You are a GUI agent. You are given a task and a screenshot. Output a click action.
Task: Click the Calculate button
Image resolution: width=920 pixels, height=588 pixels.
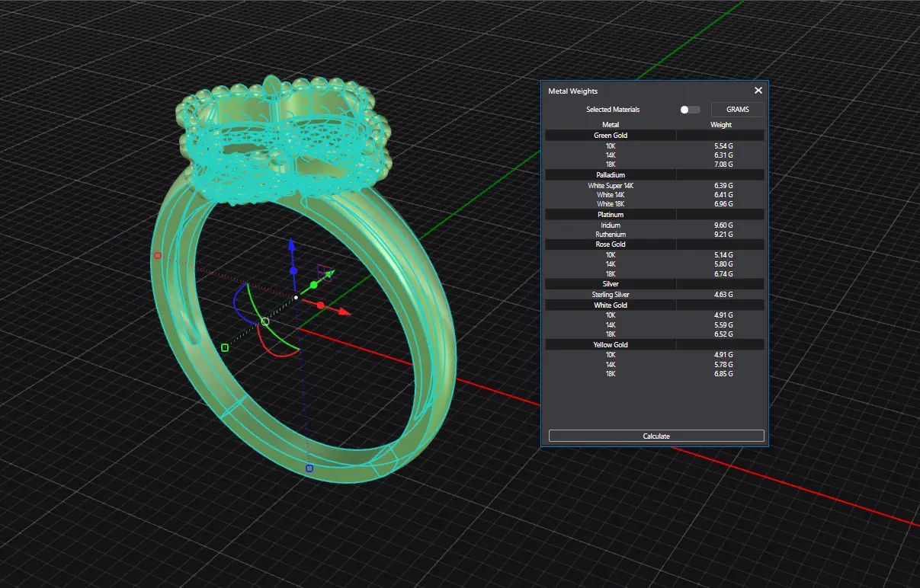click(656, 436)
